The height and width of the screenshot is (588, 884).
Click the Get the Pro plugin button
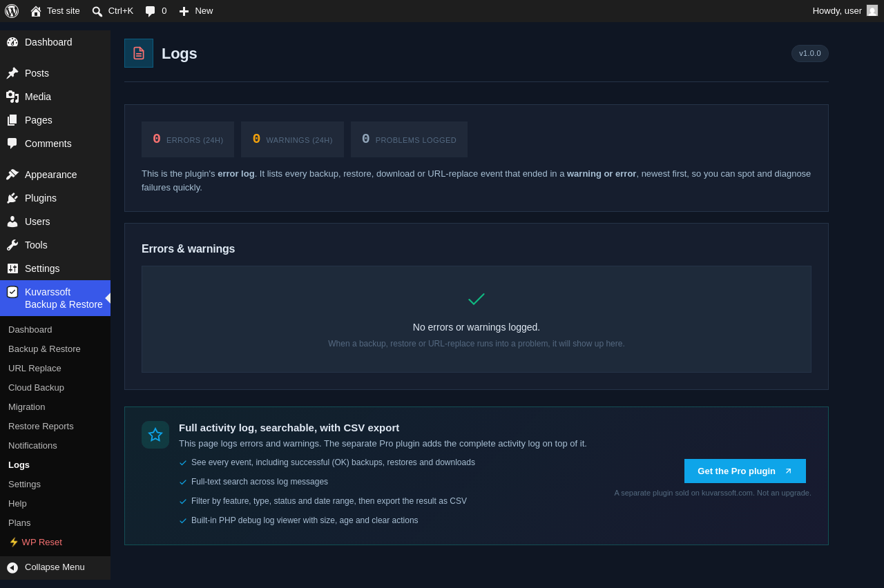point(745,471)
